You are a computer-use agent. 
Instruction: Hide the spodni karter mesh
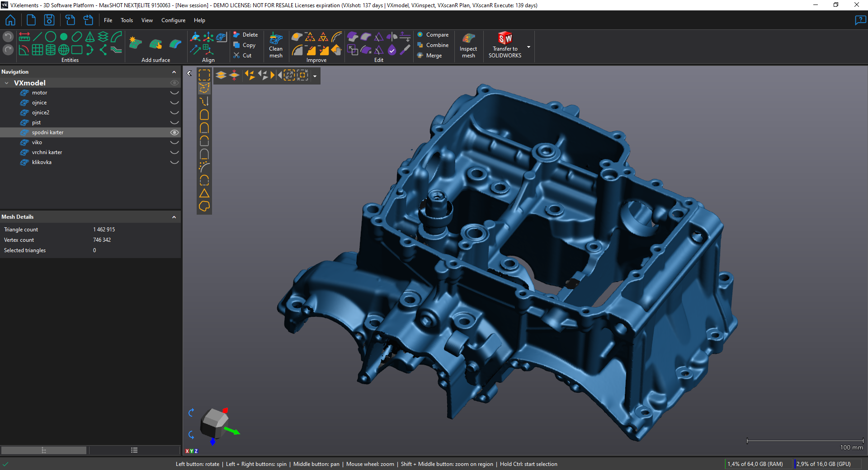pyautogui.click(x=174, y=132)
